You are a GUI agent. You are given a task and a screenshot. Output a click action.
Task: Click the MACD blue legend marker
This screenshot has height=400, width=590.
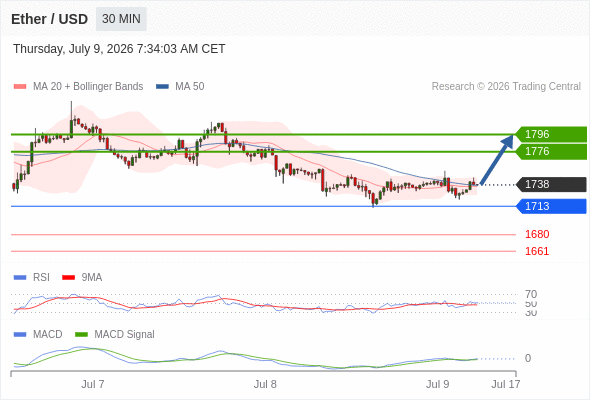point(20,335)
